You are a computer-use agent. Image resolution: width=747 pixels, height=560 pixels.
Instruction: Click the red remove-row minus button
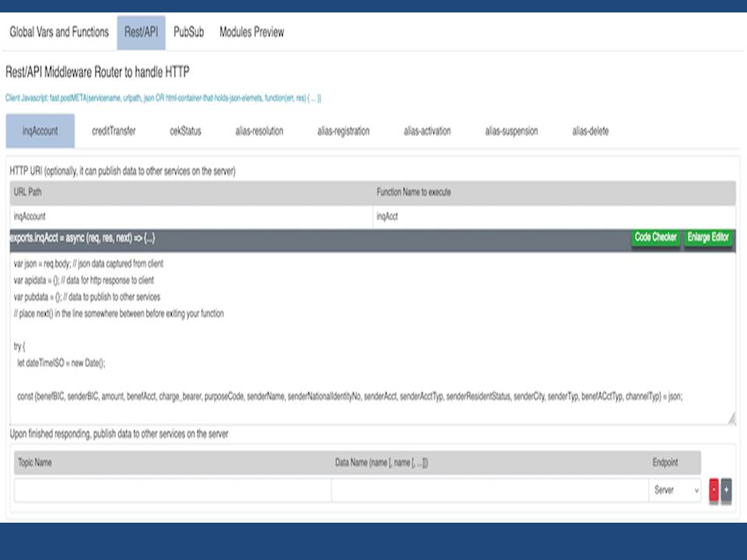[714, 491]
